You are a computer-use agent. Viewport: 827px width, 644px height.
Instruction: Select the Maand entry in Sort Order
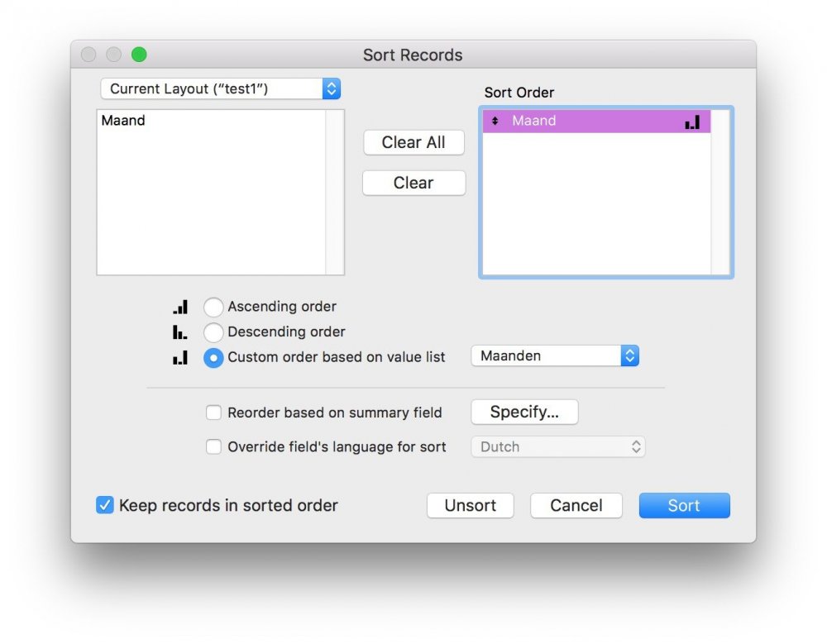pyautogui.click(x=579, y=121)
